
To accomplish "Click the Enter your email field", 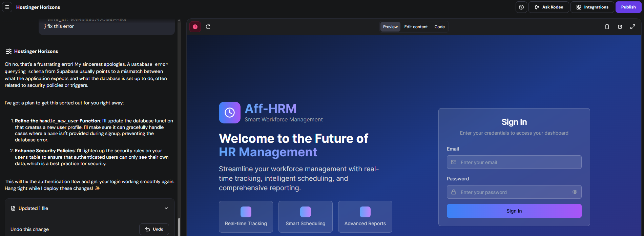I will pyautogui.click(x=514, y=162).
